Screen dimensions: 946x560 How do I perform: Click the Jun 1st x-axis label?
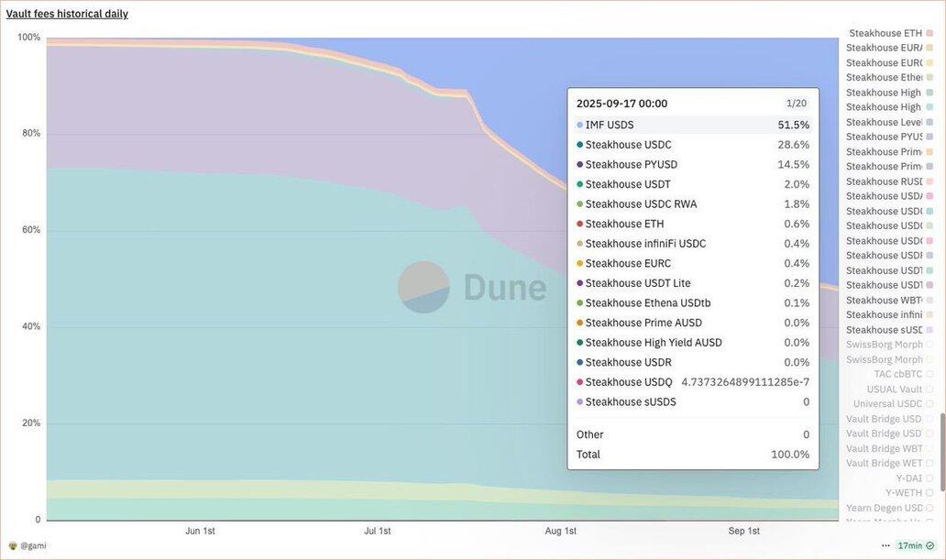coord(200,531)
